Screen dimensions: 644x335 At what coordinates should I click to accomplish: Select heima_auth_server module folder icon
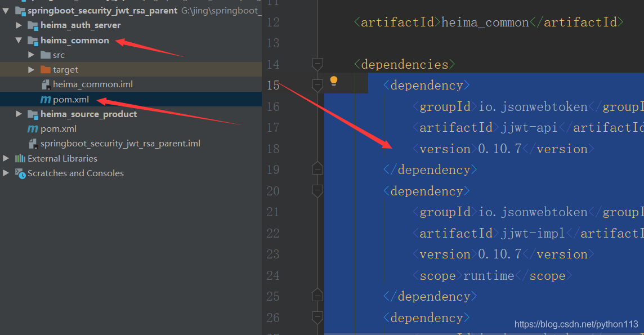click(x=33, y=25)
